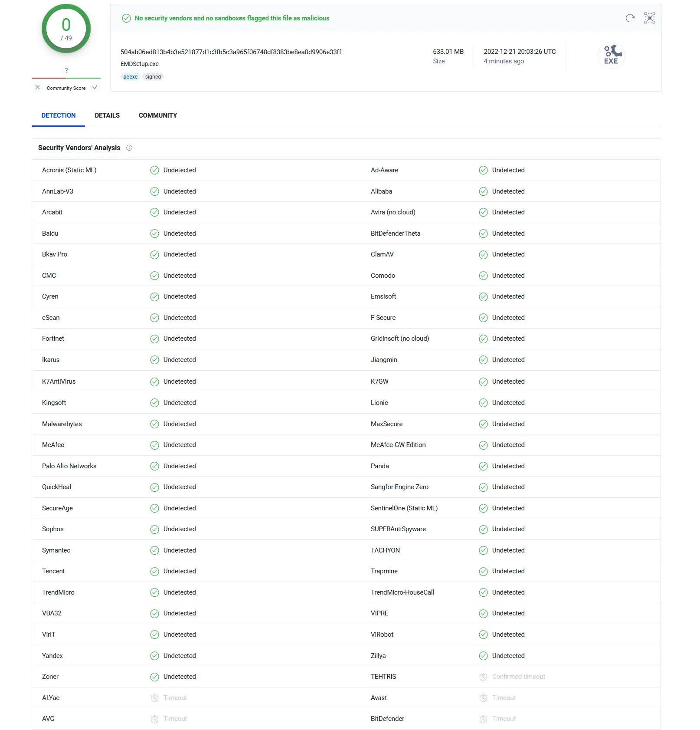Click the Undetected status for TACHYON
Viewport: 700px width, 730px height.
tap(508, 550)
